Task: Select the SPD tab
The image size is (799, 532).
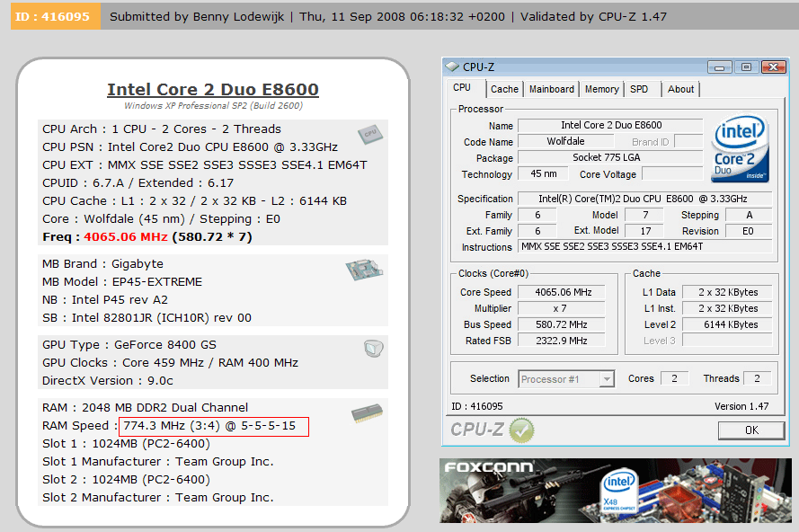Action: [x=639, y=89]
